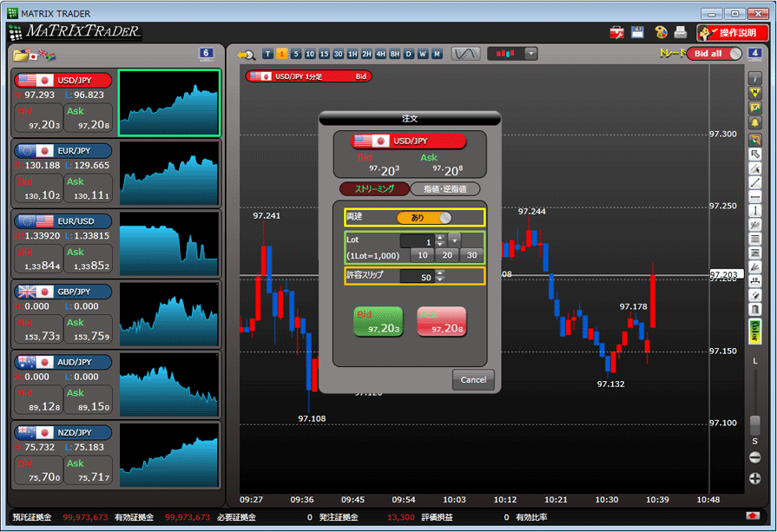Click the Lot quantity input field
This screenshot has height=532, width=777.
tap(417, 242)
